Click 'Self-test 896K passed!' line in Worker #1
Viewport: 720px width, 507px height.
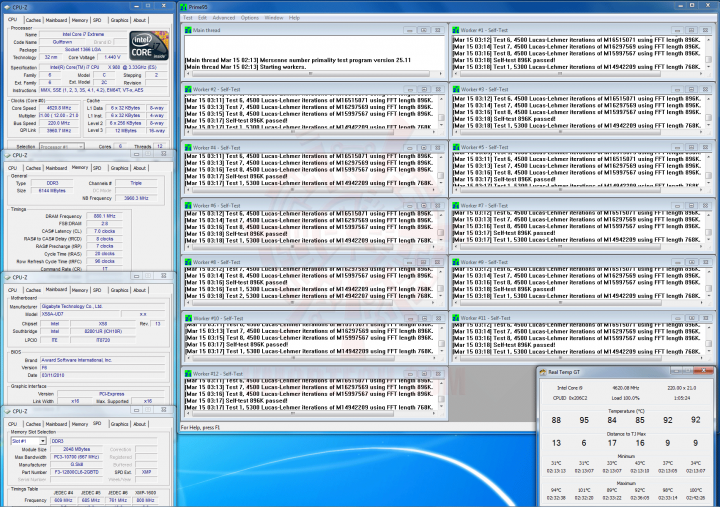tap(504, 60)
